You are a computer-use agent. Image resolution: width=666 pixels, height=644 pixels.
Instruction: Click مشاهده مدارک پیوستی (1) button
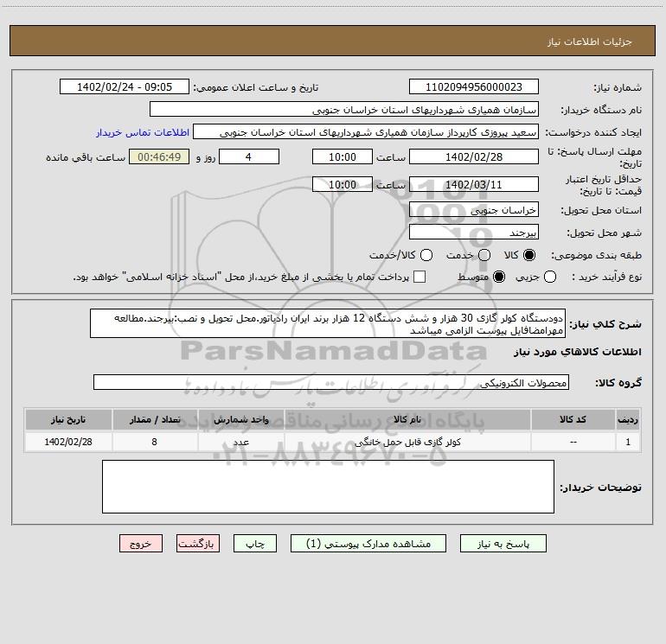click(x=368, y=544)
